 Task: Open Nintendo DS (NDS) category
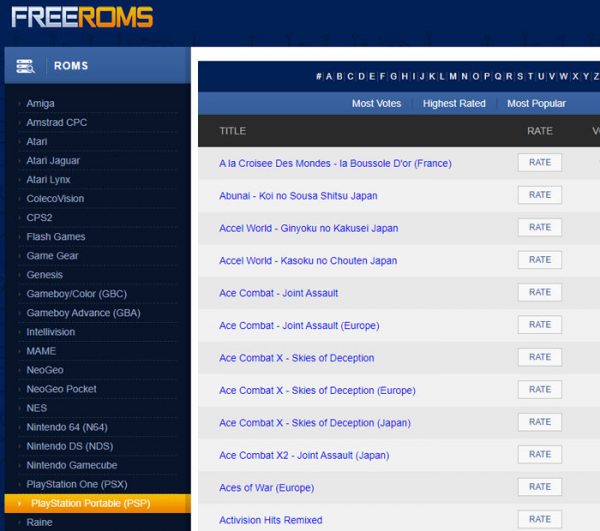tap(70, 446)
